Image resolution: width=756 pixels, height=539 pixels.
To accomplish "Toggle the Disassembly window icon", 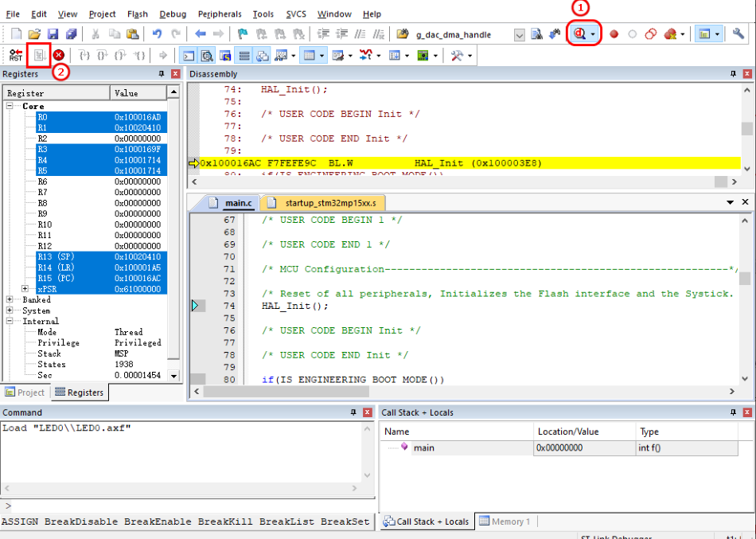I will [x=207, y=56].
